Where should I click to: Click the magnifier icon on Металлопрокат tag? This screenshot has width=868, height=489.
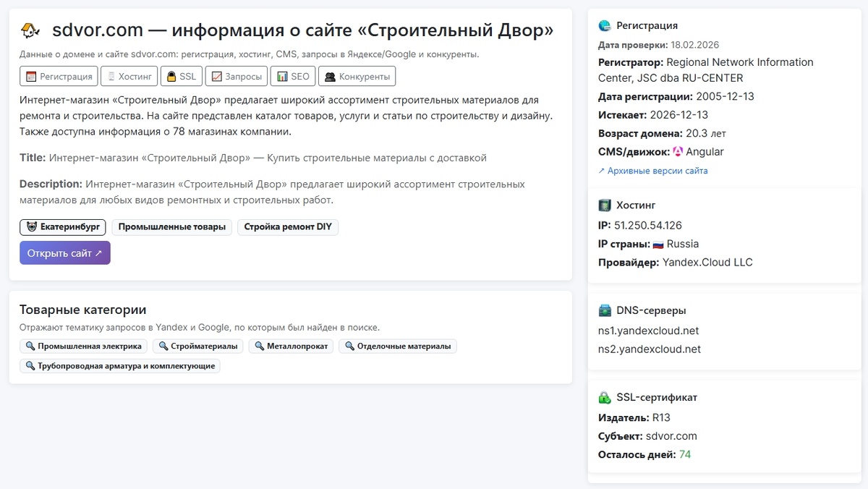pyautogui.click(x=261, y=346)
